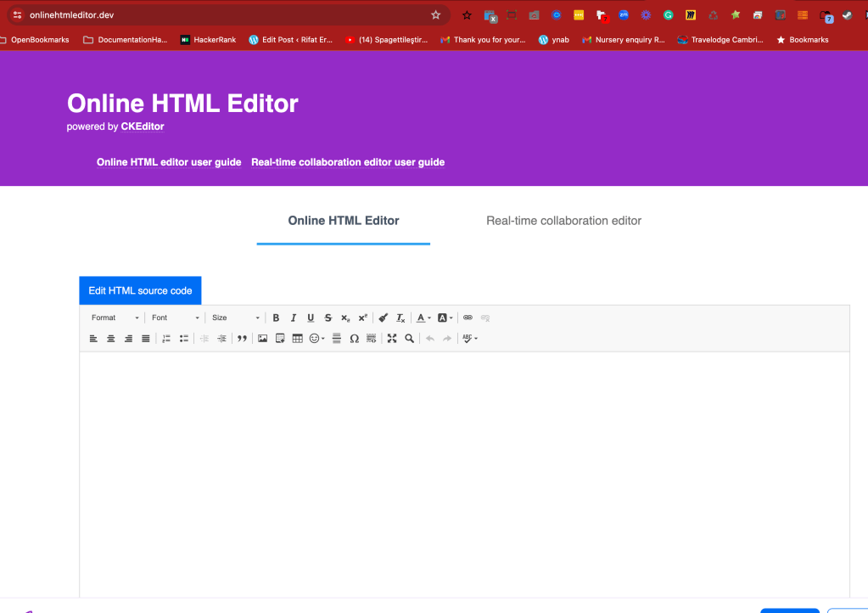Click the embed media icon
This screenshot has height=613, width=868.
tap(280, 339)
